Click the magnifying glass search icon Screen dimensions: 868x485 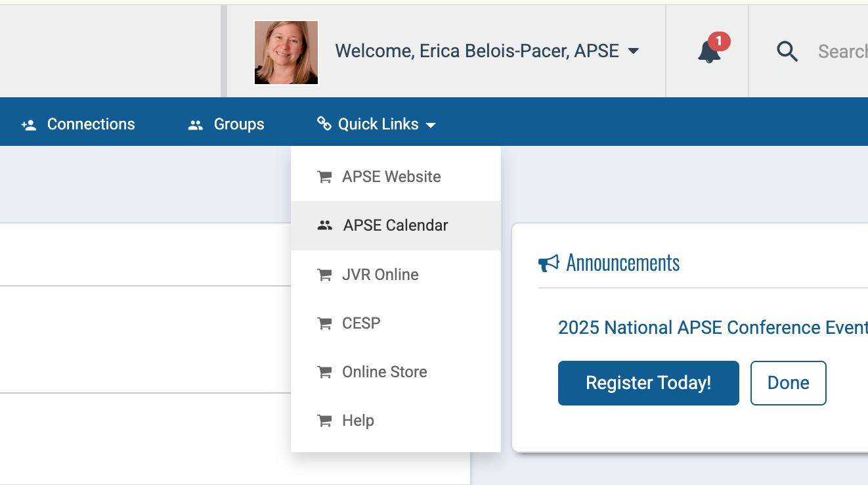787,51
